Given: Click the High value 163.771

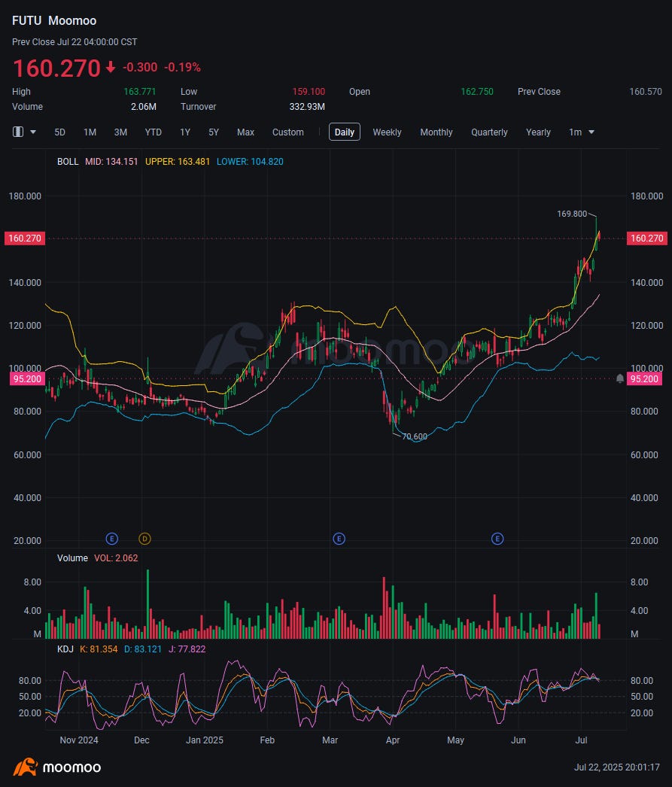Looking at the screenshot, I should (x=139, y=91).
